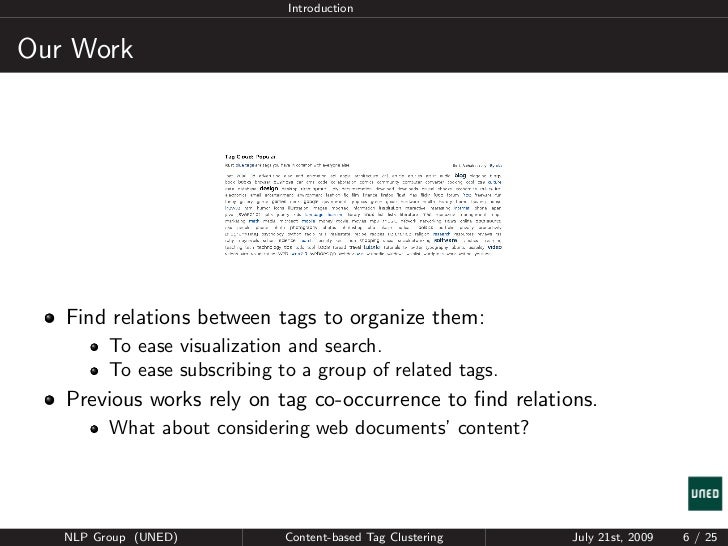Select the 'Our Work' slide title
This screenshot has width=728, height=546.
[x=75, y=48]
